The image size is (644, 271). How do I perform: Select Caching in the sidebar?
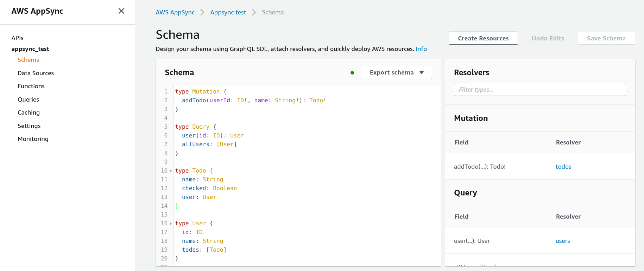pos(29,112)
